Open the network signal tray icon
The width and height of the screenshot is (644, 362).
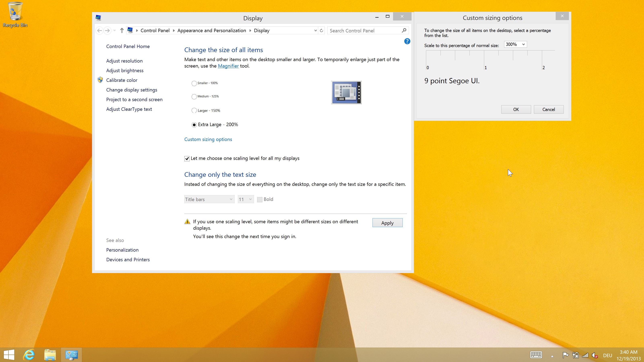pos(585,355)
